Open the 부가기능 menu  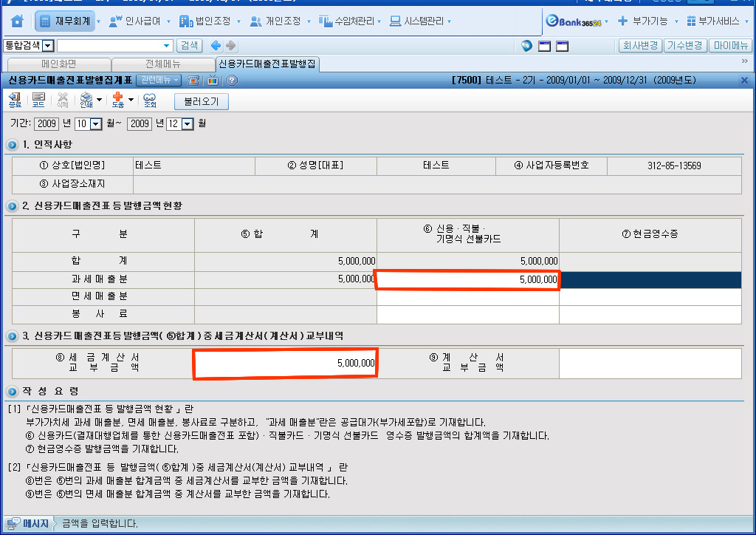click(x=644, y=21)
